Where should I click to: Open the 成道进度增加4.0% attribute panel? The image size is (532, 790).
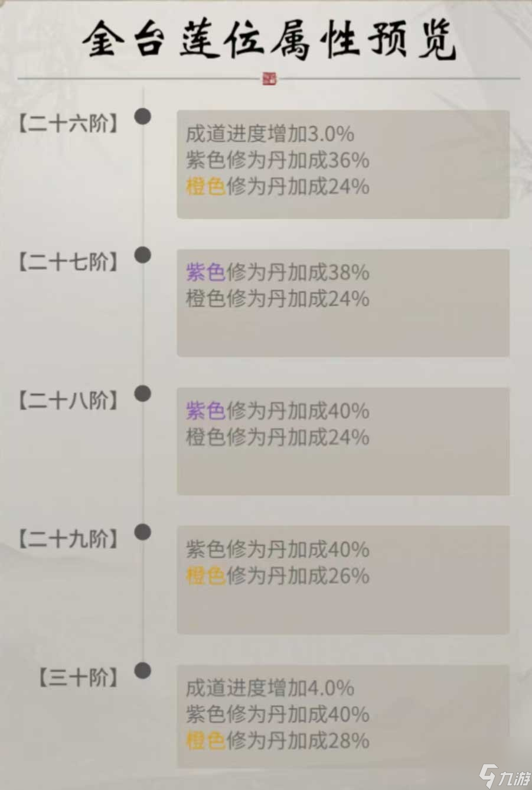point(343,716)
